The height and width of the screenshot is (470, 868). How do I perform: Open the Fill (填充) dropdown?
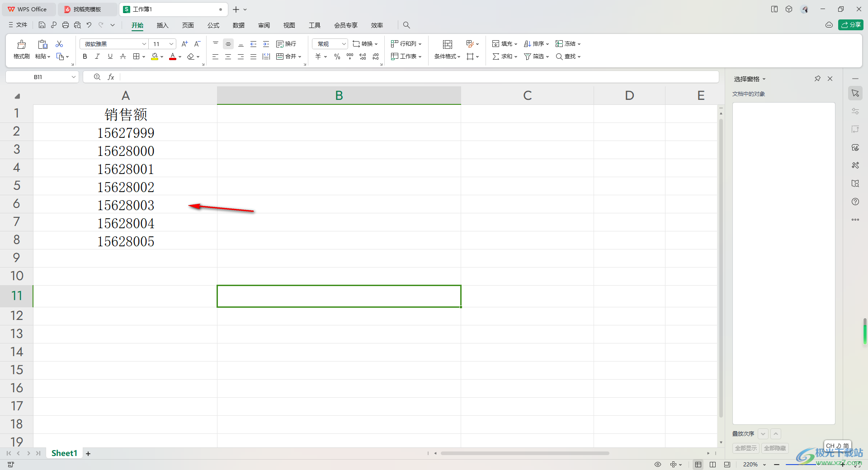(x=505, y=44)
